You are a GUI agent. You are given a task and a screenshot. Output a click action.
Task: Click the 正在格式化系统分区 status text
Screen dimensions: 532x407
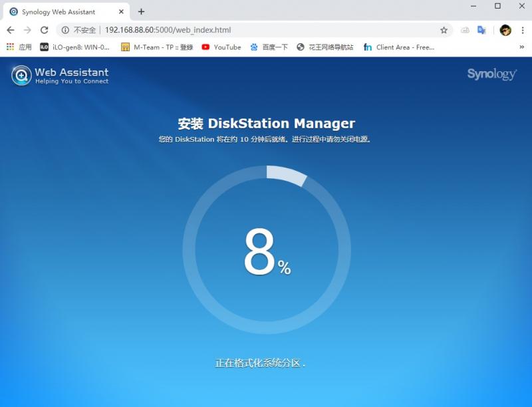(260, 363)
